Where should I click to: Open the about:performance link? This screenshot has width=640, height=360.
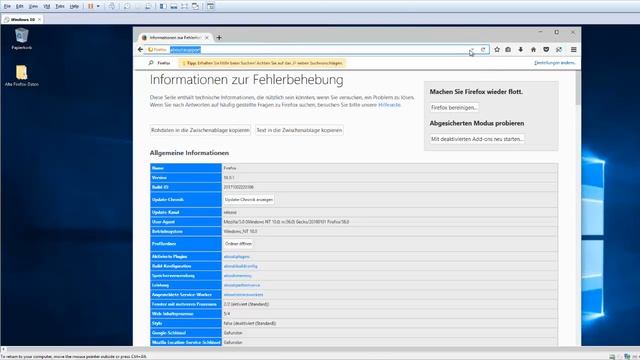coord(242,285)
